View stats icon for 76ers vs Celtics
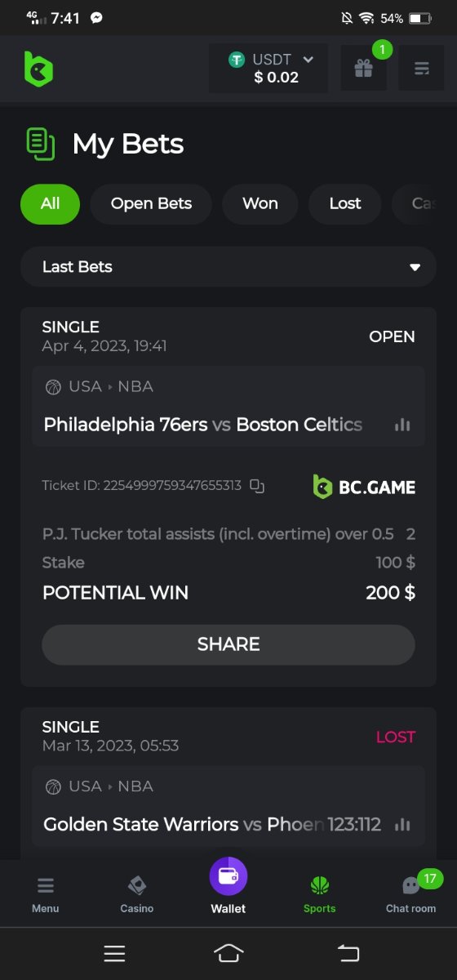The height and width of the screenshot is (980, 457). click(402, 425)
